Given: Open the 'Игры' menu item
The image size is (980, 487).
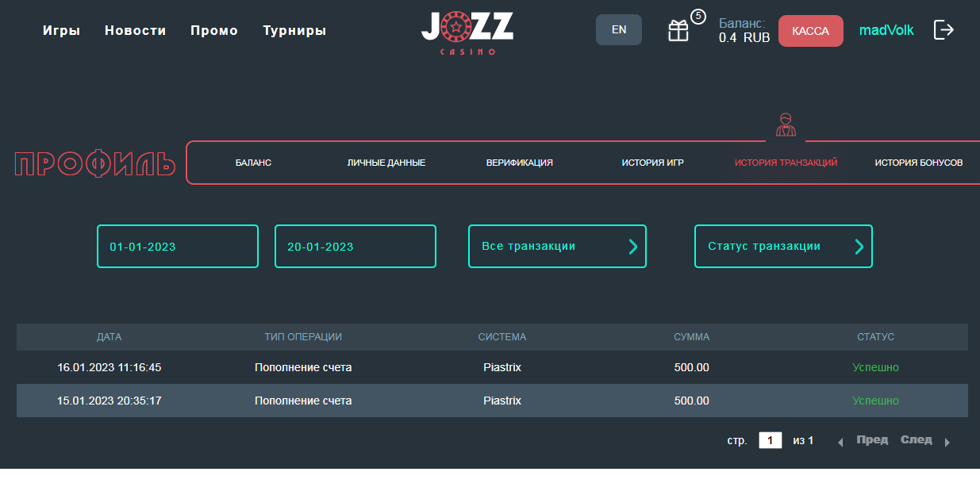Looking at the screenshot, I should [x=61, y=31].
